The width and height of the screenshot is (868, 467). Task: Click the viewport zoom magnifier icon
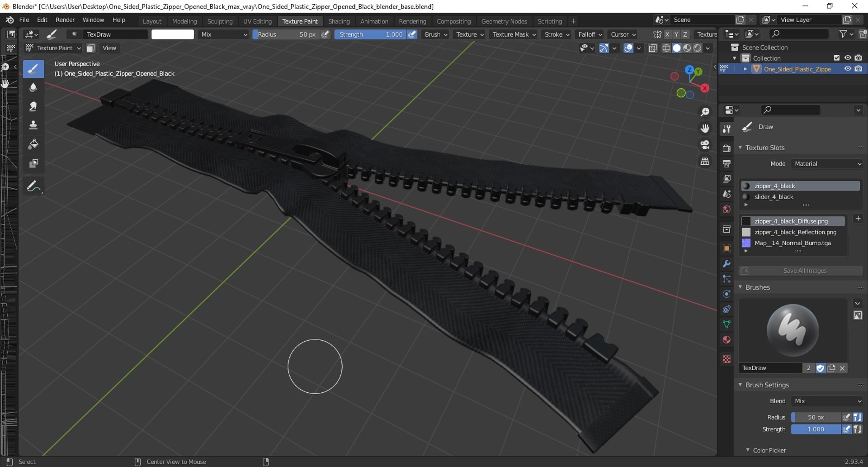click(x=705, y=112)
